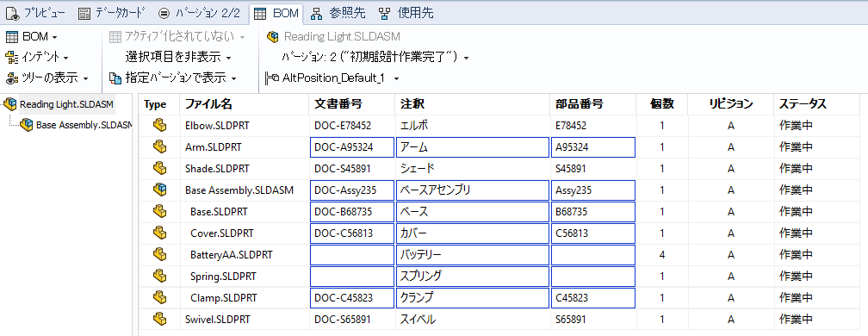Click the configuration icon beside AltPosition_Default_1
Viewport: 868px width, 336px height.
(x=272, y=78)
